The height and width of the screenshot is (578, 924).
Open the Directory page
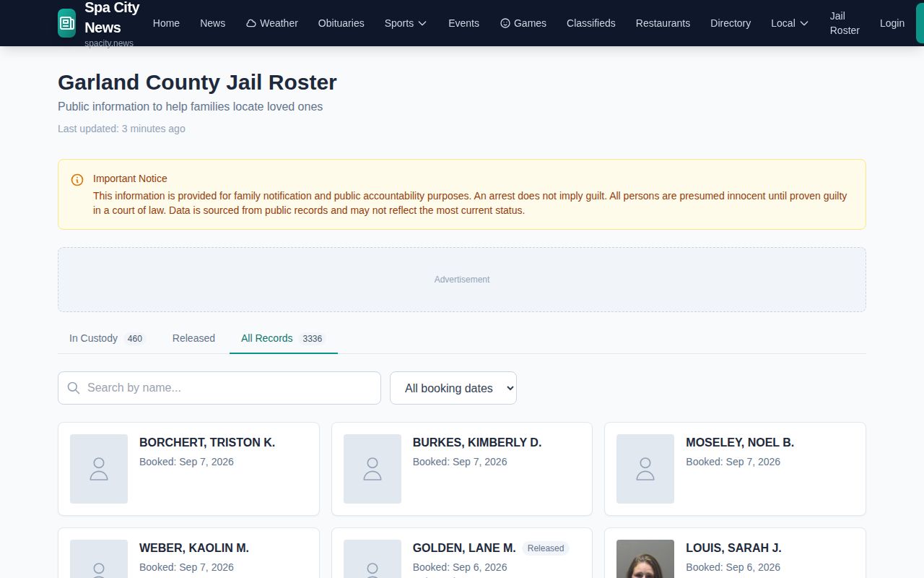point(731,23)
